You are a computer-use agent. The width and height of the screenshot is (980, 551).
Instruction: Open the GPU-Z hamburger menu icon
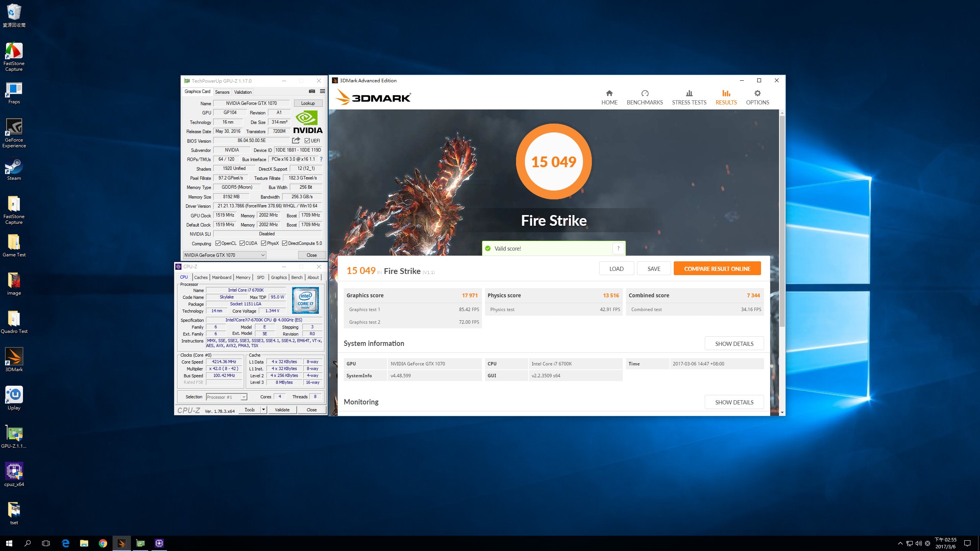[x=322, y=91]
